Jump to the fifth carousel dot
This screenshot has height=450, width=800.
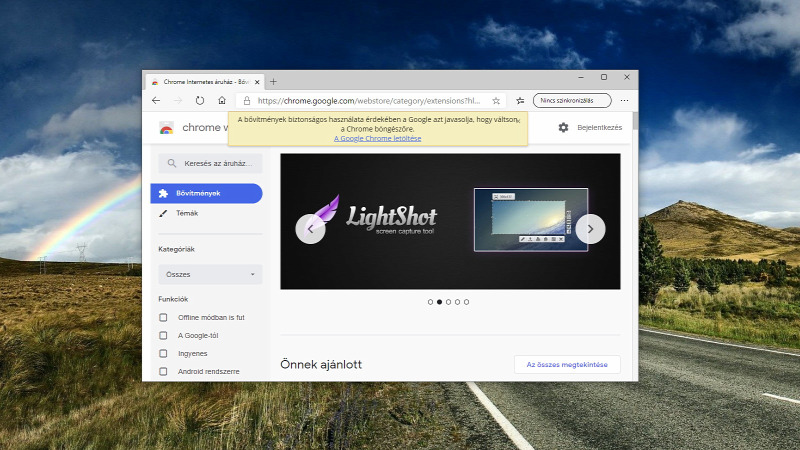pos(467,302)
